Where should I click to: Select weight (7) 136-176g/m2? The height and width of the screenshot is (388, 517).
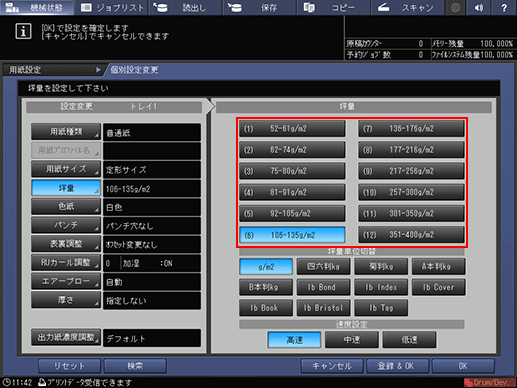(x=411, y=129)
